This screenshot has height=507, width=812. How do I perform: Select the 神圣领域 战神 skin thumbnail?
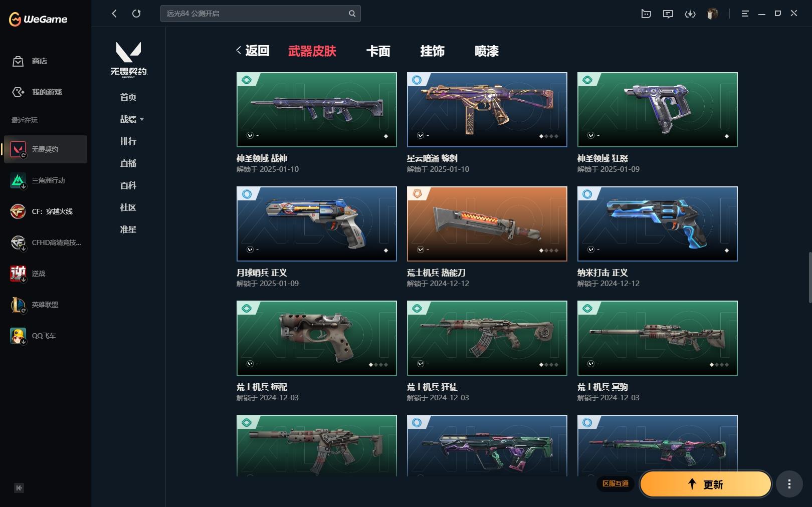click(x=316, y=110)
